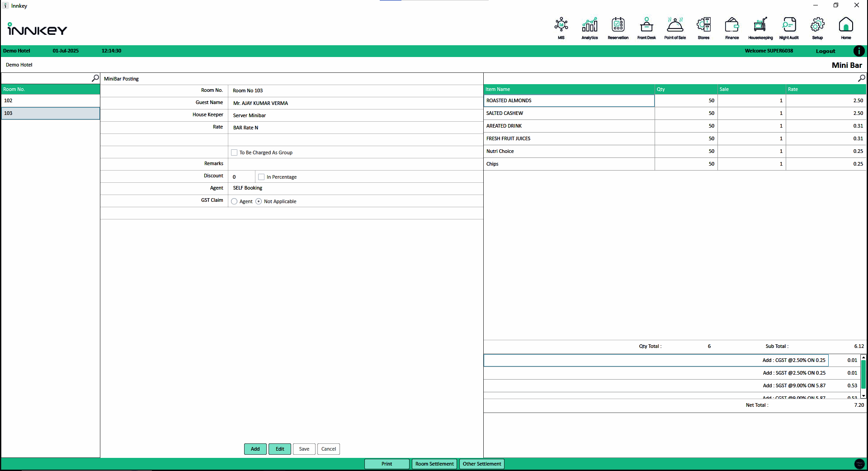The width and height of the screenshot is (868, 471).
Task: Open the Analytics module icon
Action: (590, 29)
